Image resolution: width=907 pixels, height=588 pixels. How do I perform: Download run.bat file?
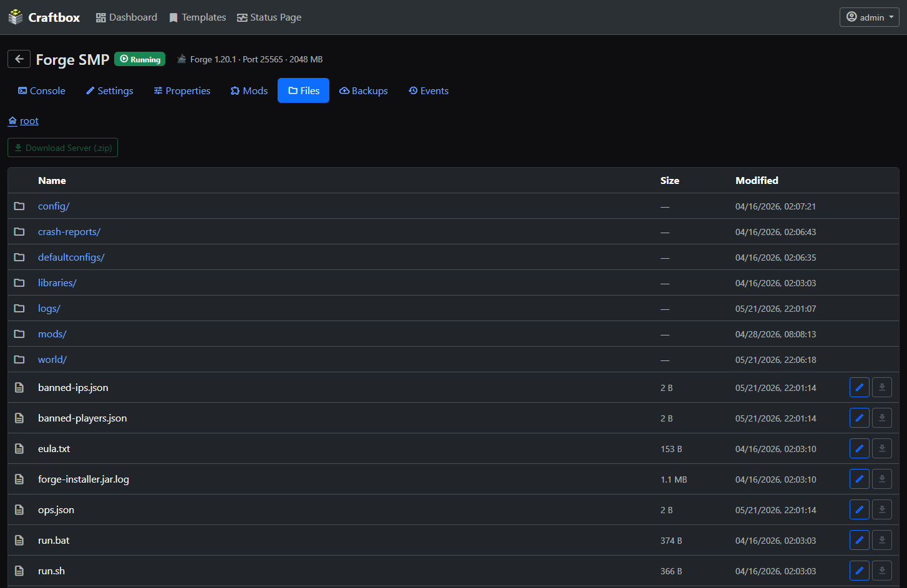pyautogui.click(x=882, y=540)
